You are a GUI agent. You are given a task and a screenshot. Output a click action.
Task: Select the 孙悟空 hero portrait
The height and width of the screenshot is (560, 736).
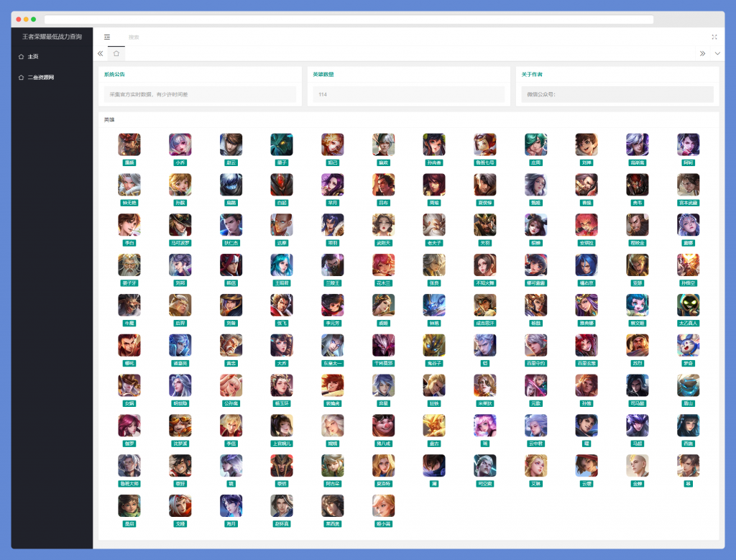tap(688, 265)
